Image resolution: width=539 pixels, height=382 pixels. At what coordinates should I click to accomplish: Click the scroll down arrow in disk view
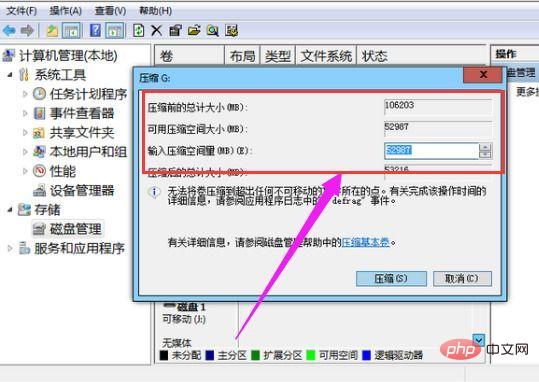479,340
